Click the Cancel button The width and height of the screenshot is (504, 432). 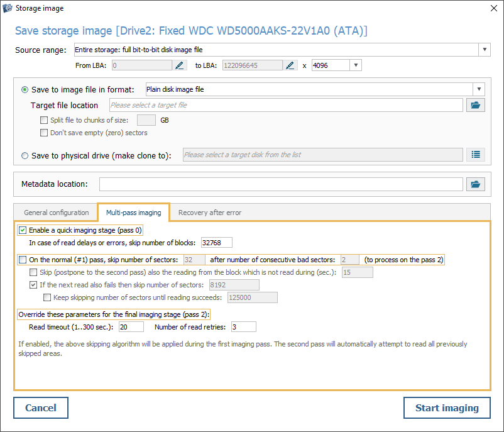point(41,407)
